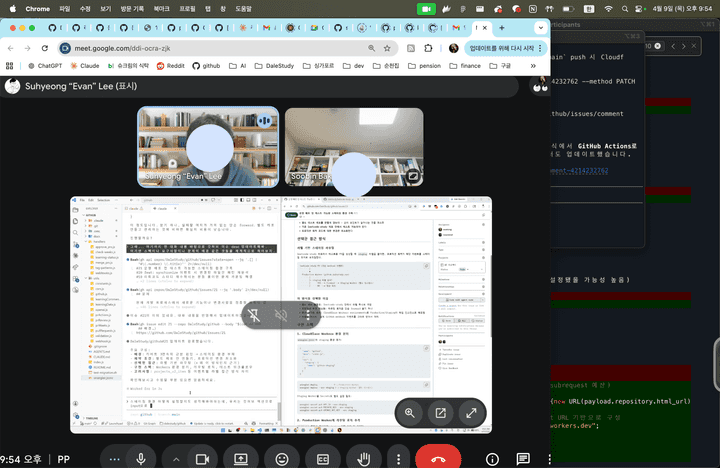Open the Chrome profile avatar
This screenshot has width=720, height=468.
point(454,48)
